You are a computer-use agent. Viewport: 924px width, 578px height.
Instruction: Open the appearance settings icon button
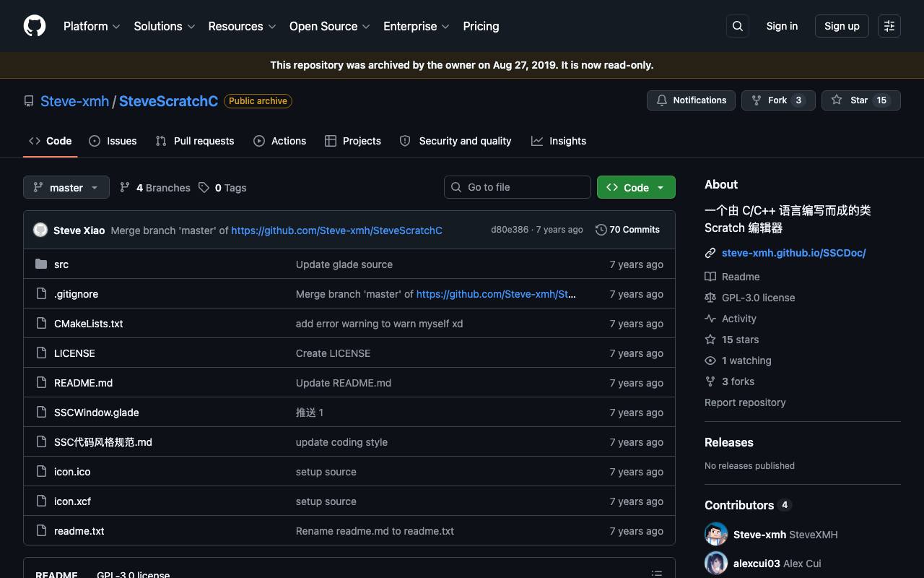pos(889,26)
